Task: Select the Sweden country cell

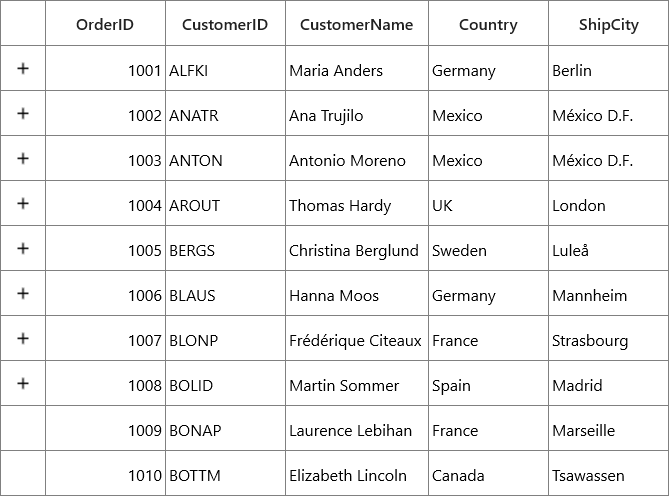Action: [489, 248]
